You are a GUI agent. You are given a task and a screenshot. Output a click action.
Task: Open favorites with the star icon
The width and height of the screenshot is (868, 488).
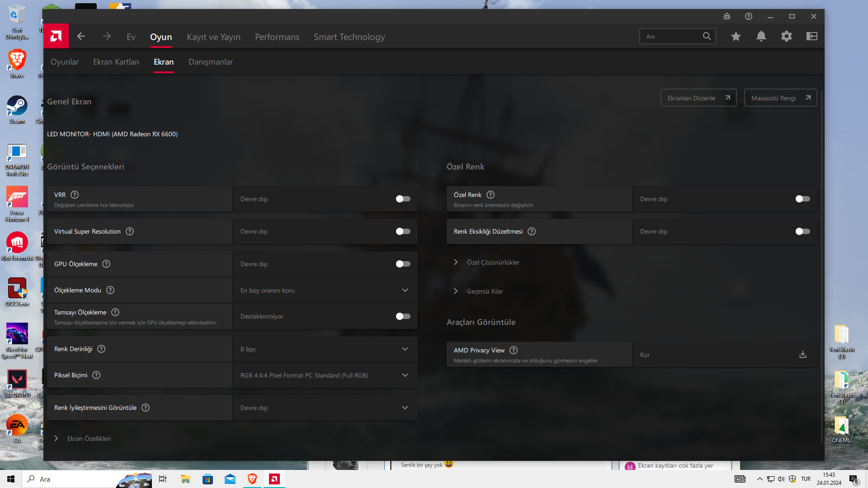coord(736,36)
